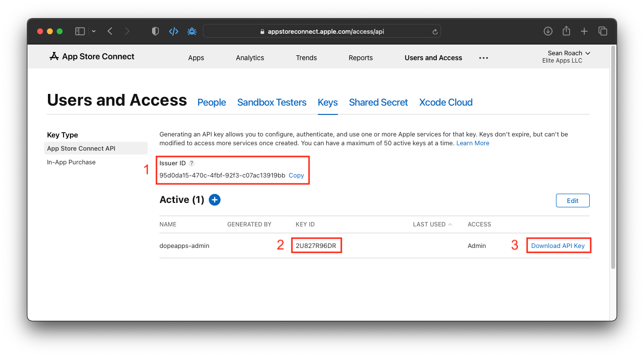Sort by the LAST USED column
This screenshot has width=644, height=357.
432,224
